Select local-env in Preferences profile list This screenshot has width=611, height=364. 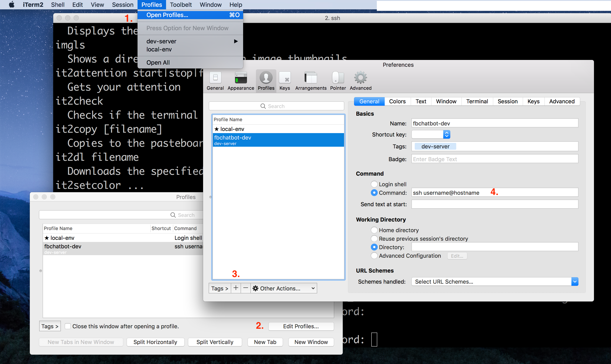coord(278,129)
